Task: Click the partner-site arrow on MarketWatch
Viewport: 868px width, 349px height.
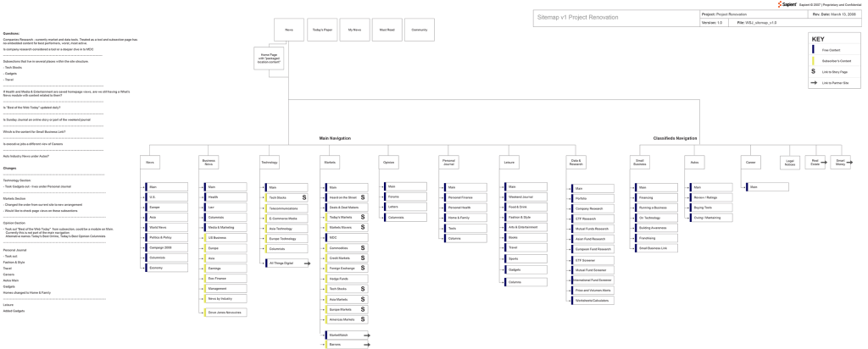Action: [366, 335]
